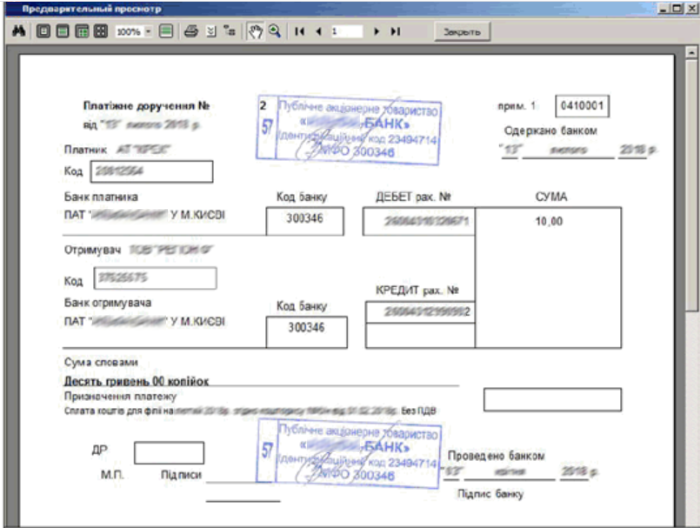
Task: Go to the next page
Action: (x=376, y=31)
